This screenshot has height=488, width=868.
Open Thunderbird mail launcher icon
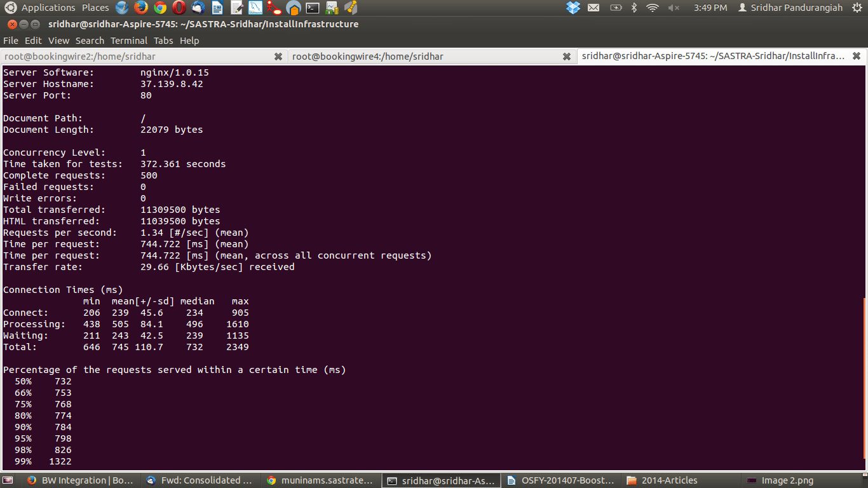click(198, 8)
